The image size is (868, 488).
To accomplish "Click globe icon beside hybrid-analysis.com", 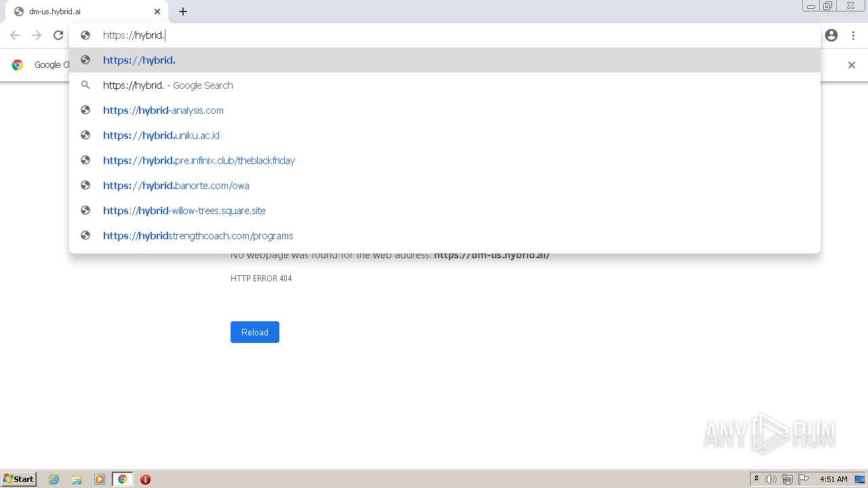I will pos(85,110).
